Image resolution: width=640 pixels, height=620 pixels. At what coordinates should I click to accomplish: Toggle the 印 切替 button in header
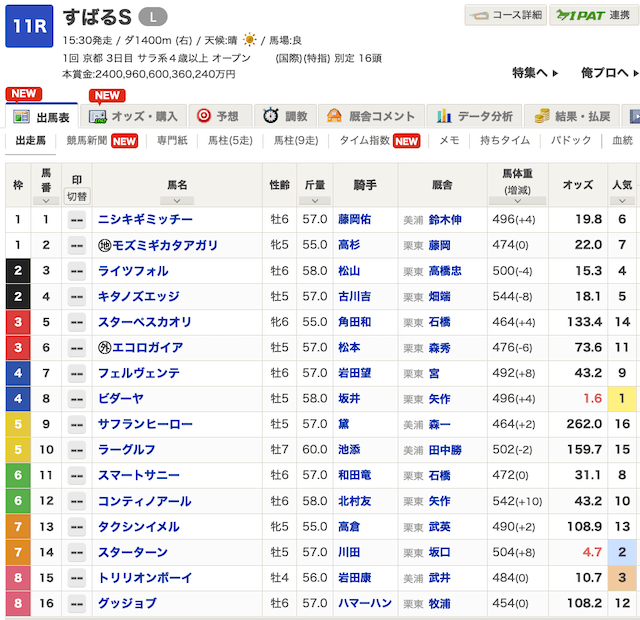coord(76,196)
